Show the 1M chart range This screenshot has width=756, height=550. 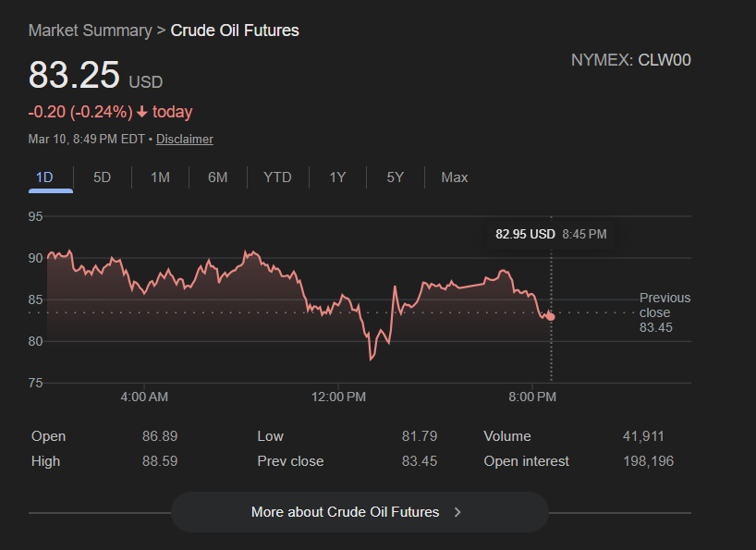click(160, 177)
